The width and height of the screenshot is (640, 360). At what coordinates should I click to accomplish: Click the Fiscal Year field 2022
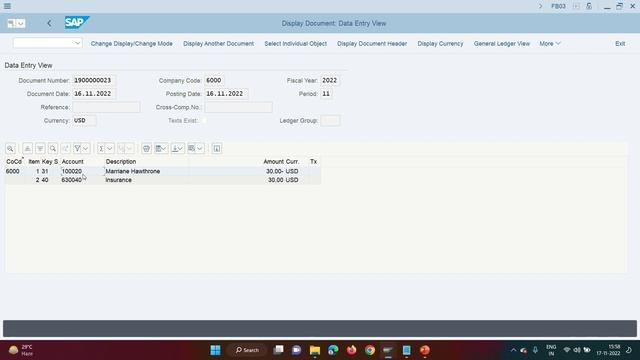[330, 80]
